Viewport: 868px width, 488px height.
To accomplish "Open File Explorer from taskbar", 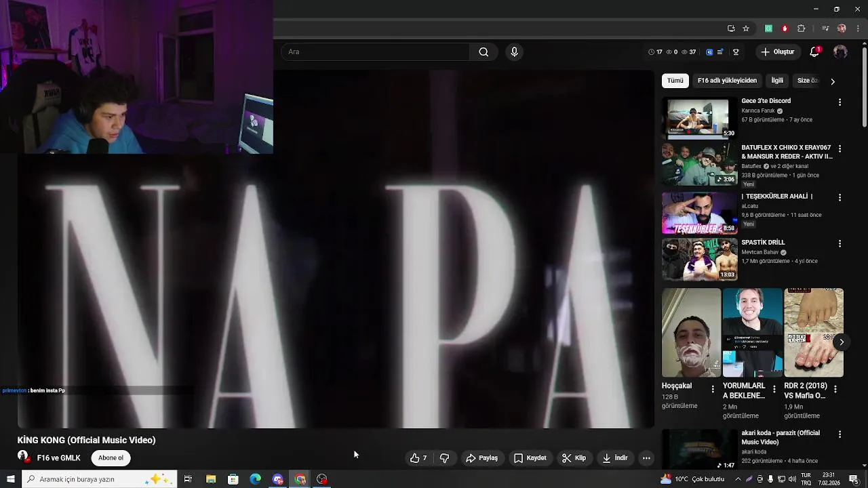I will (211, 479).
